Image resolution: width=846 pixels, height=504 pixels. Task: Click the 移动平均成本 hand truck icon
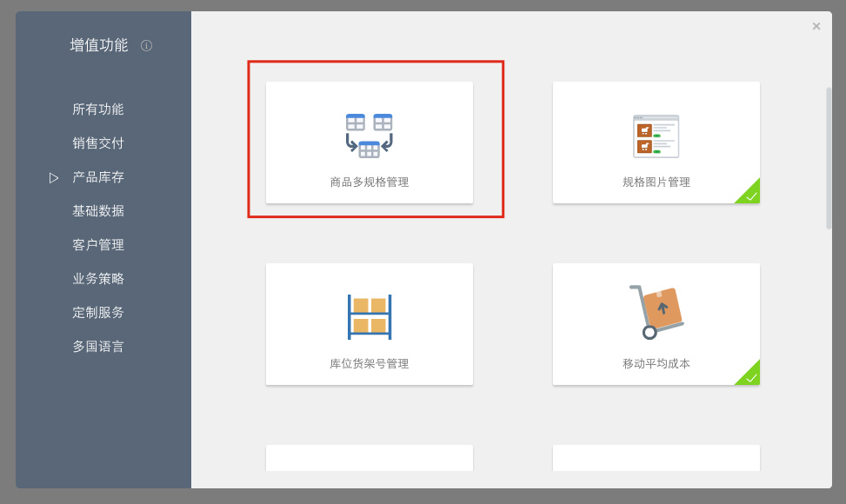(x=656, y=312)
